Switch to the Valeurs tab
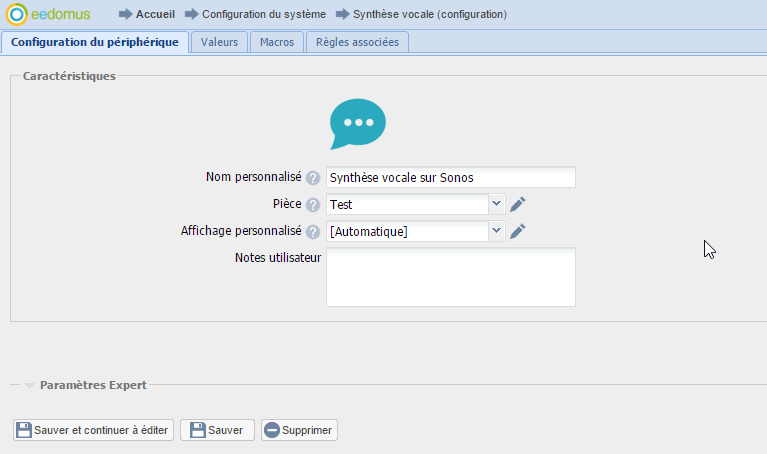This screenshot has height=454, width=767. pyautogui.click(x=219, y=42)
